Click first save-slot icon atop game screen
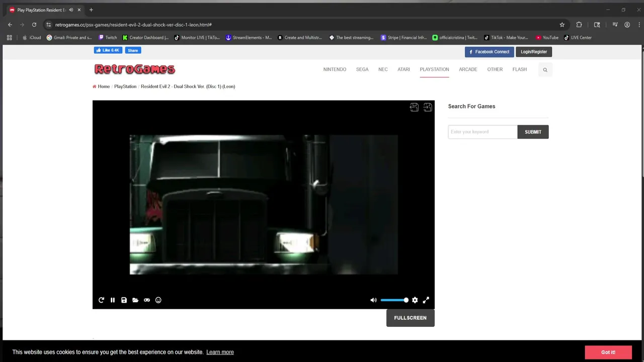 click(414, 107)
